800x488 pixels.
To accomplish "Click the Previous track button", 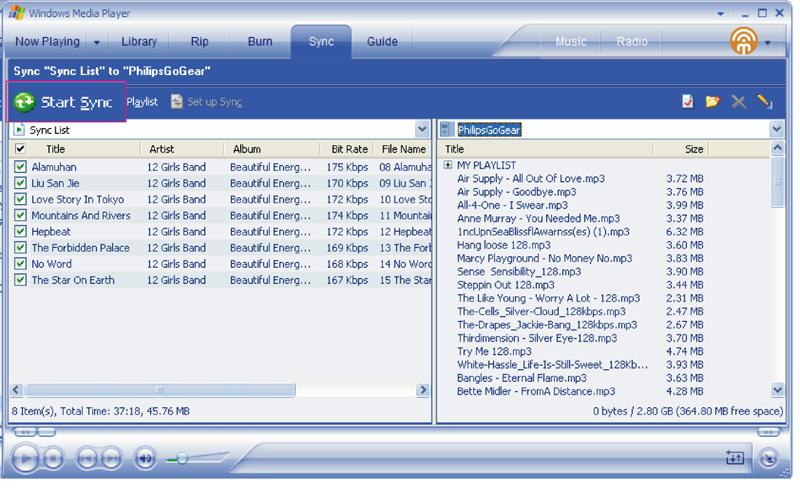I will [x=87, y=459].
